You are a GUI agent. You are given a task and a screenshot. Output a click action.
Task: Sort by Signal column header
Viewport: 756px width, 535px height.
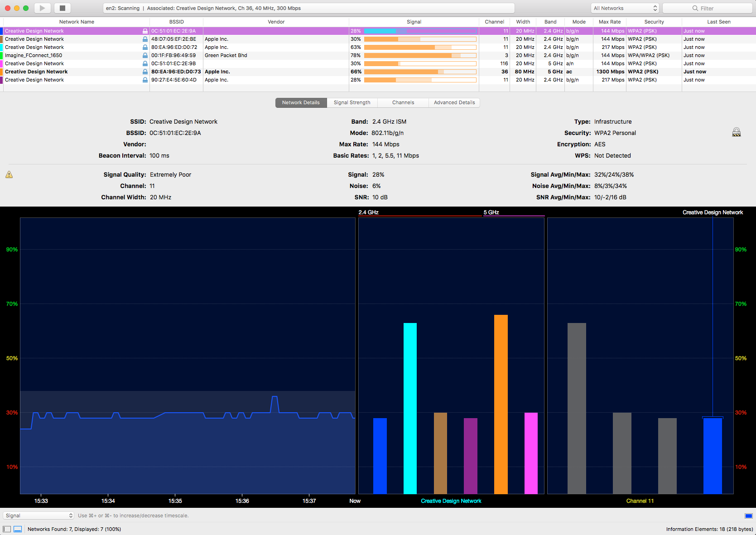tap(414, 22)
